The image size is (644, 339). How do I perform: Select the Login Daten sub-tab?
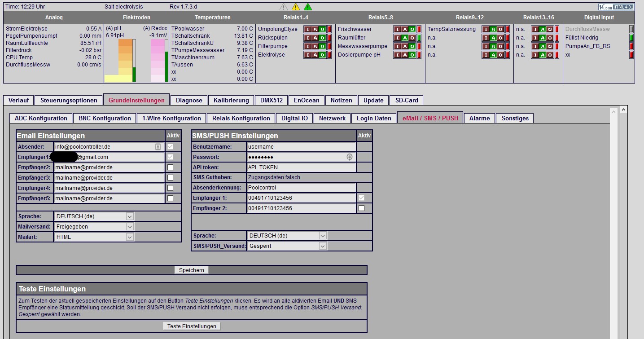(374, 118)
